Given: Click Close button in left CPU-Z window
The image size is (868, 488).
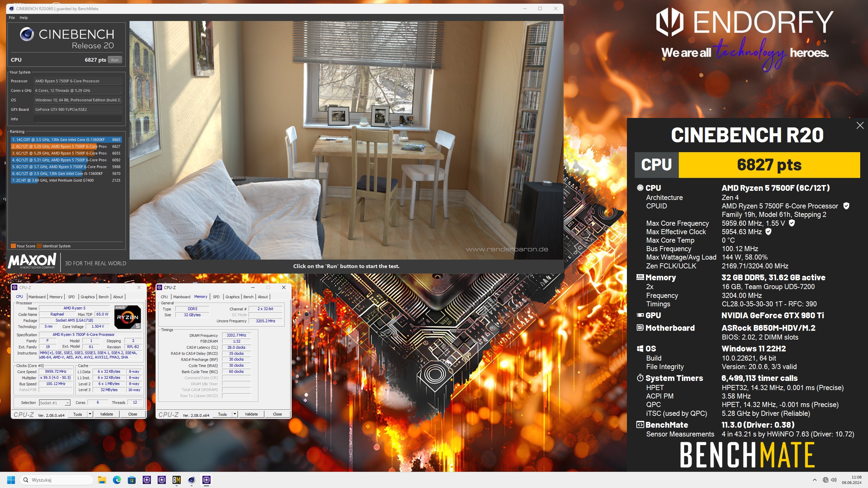Looking at the screenshot, I should click(133, 414).
